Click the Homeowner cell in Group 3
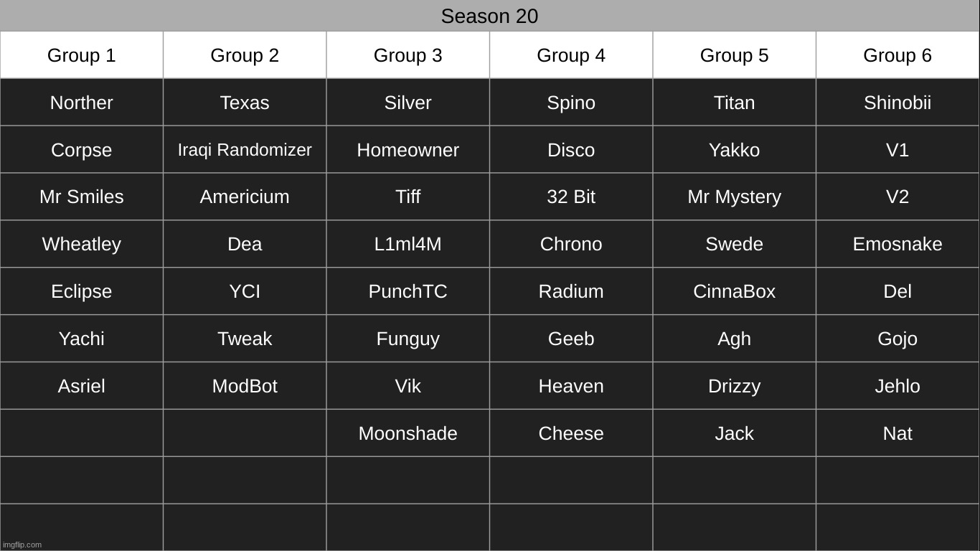 pyautogui.click(x=407, y=150)
